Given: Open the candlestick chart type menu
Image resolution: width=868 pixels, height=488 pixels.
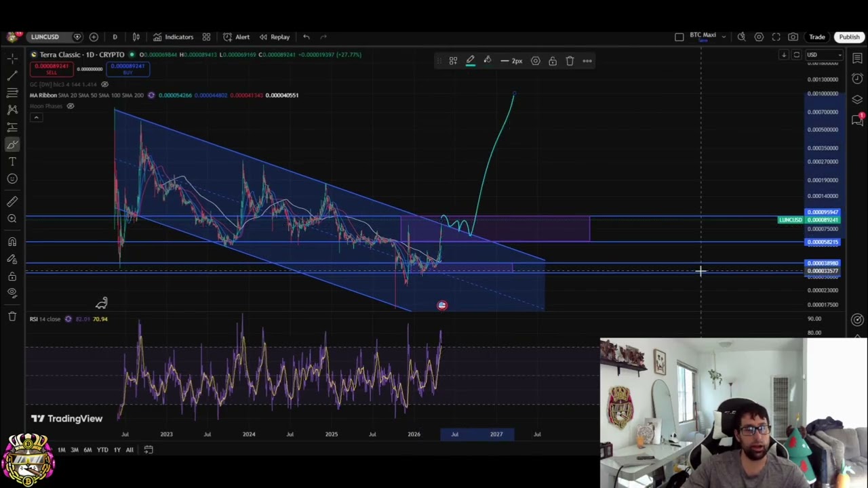Looking at the screenshot, I should (136, 37).
